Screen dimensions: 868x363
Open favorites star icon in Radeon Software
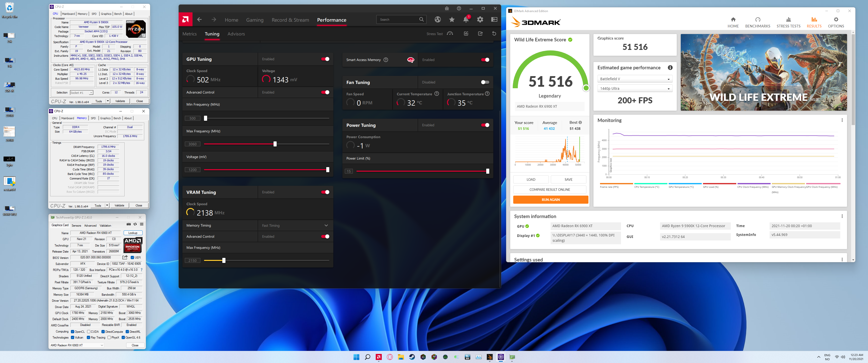click(x=452, y=19)
